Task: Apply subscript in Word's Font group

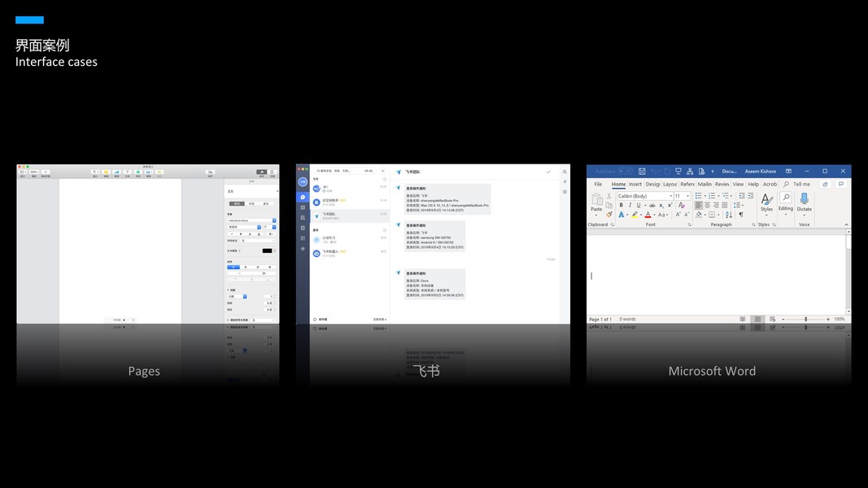Action: [x=661, y=205]
